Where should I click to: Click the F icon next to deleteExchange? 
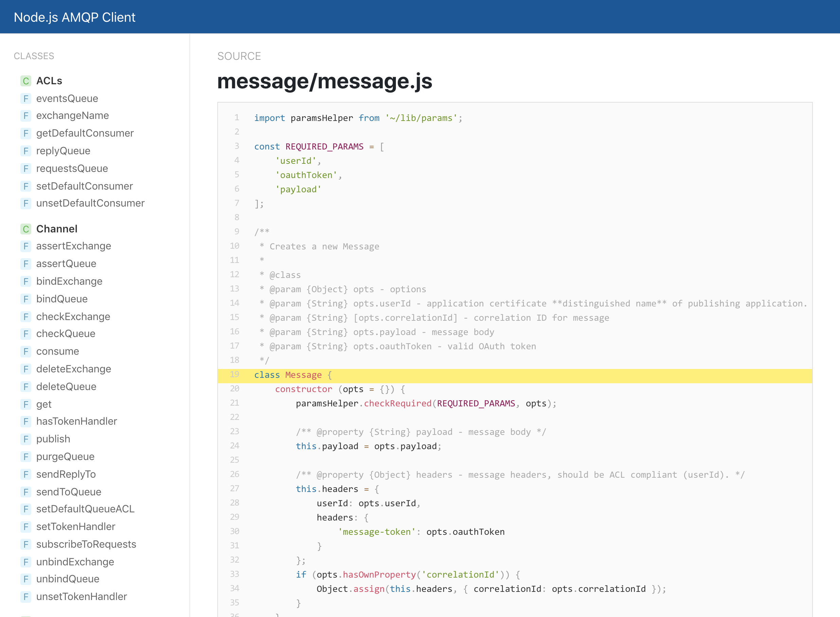(x=26, y=369)
